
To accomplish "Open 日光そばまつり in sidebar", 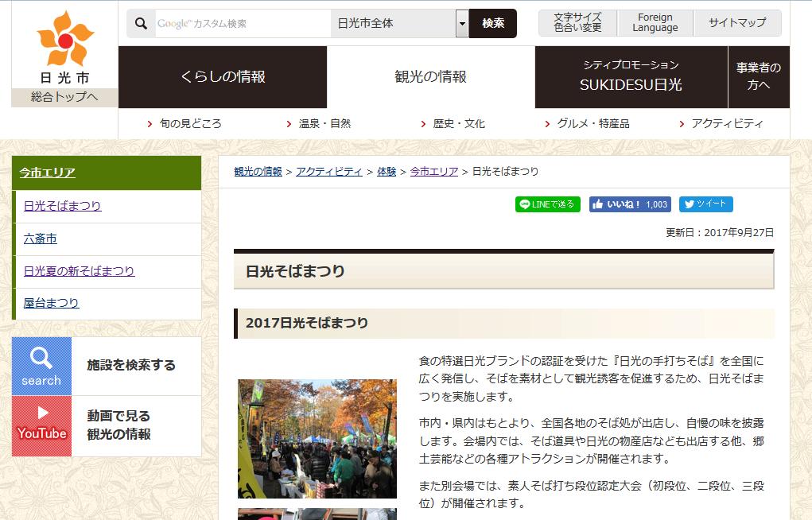I will pyautogui.click(x=63, y=206).
